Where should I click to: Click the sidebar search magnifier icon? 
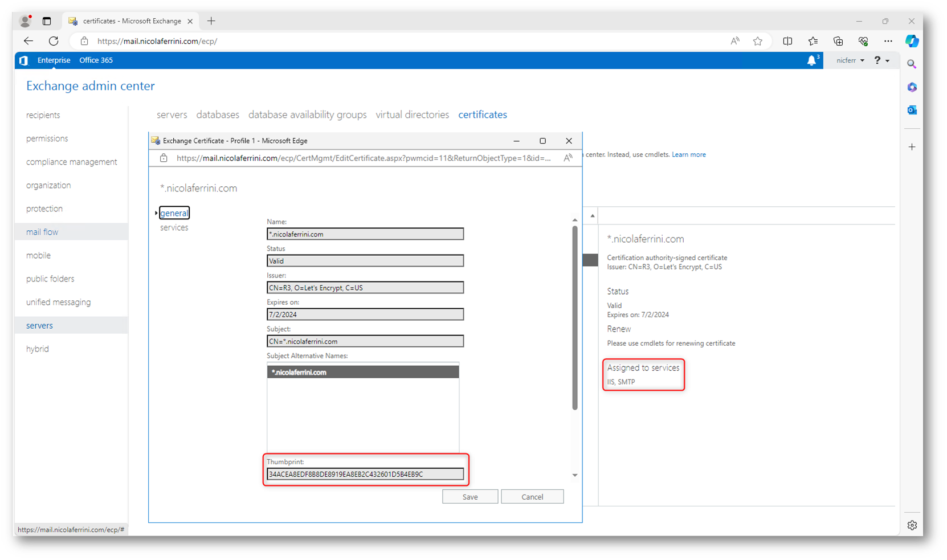[x=912, y=64]
